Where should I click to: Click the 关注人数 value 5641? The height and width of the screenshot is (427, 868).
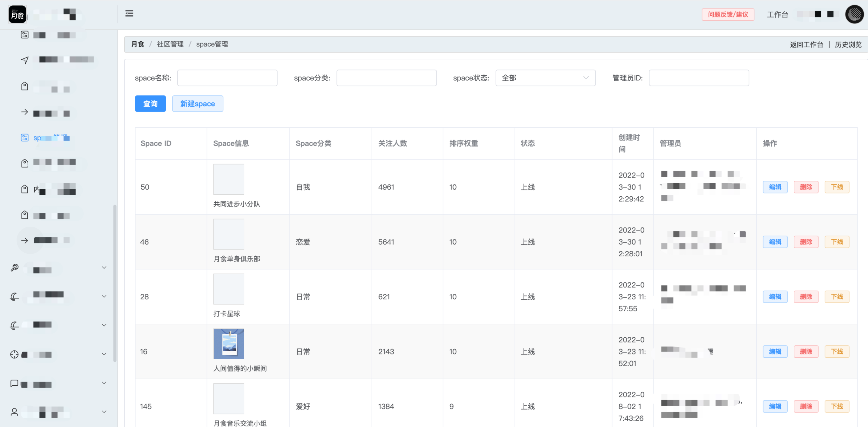coord(386,242)
